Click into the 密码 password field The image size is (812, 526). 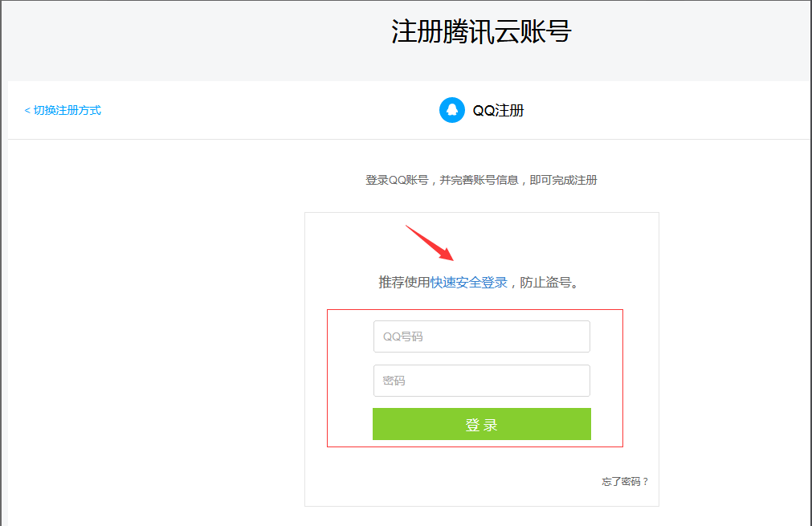(x=482, y=381)
